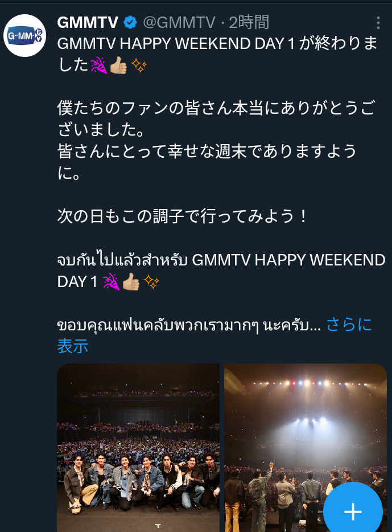Viewport: 392px width, 532px height.
Task: Tap party popper emoji after DAY 1
Action: click(111, 281)
